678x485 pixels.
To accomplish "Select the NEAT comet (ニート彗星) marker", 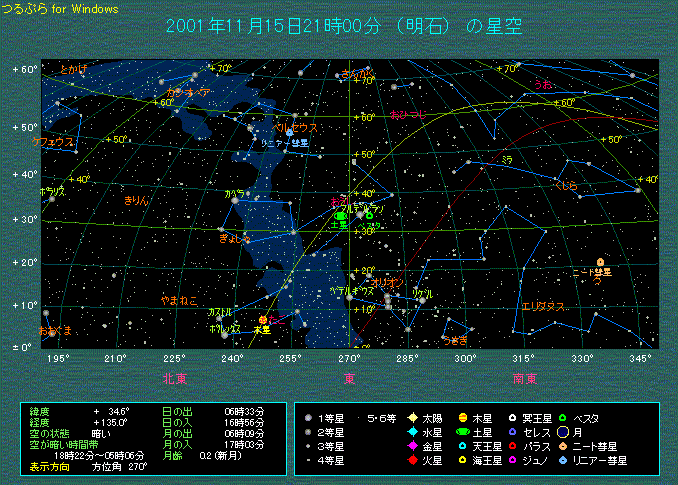I will point(600,262).
